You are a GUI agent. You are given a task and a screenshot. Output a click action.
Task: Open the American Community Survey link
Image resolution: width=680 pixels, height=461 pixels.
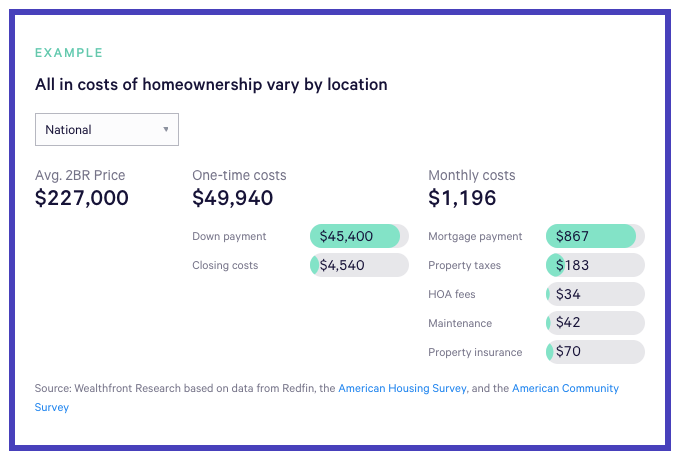coord(565,388)
